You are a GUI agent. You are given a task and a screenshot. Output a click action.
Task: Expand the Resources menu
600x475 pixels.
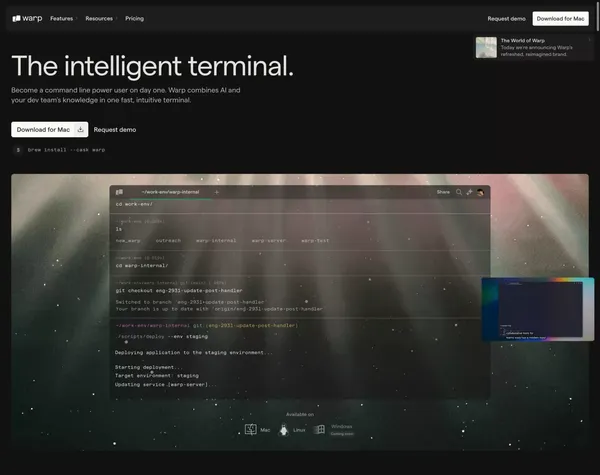(101, 18)
